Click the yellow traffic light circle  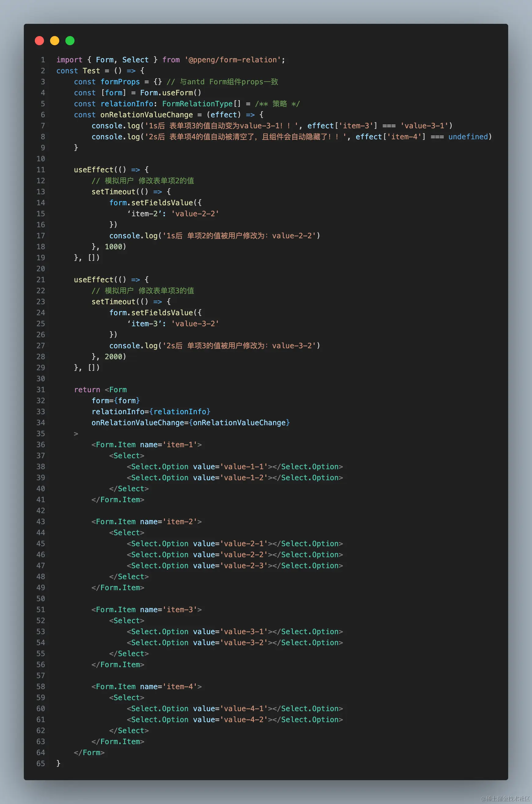pyautogui.click(x=55, y=40)
